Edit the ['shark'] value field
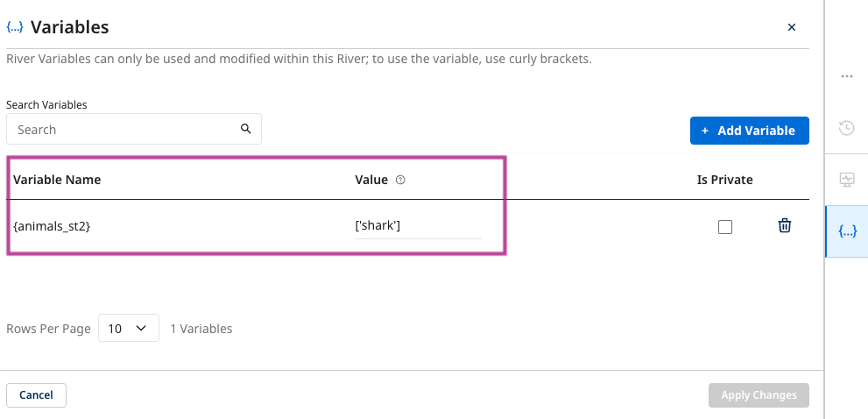 (417, 226)
